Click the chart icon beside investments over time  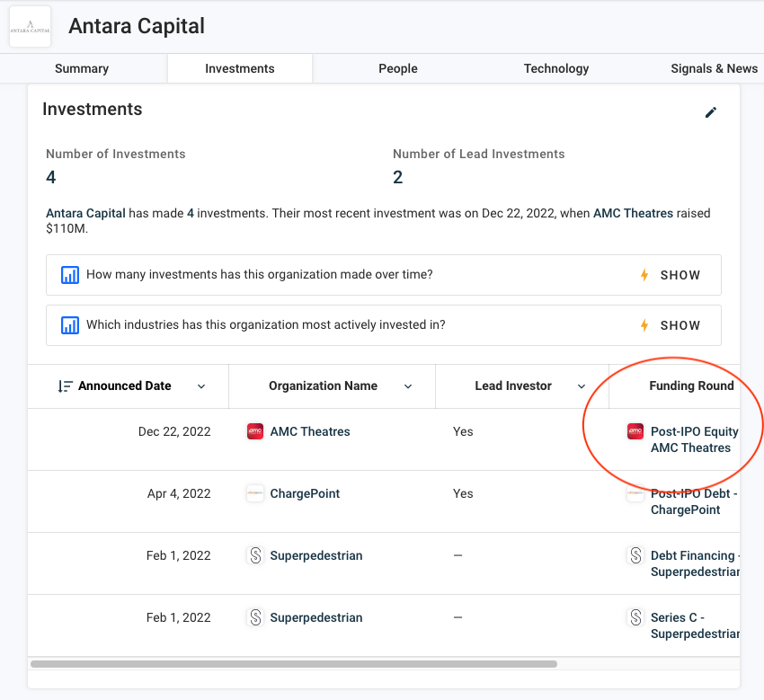tap(70, 275)
